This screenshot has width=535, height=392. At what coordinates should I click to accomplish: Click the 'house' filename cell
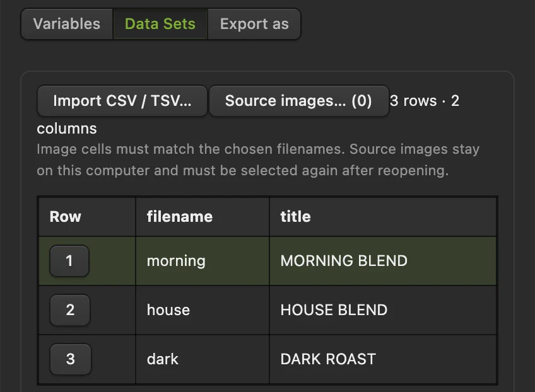(203, 310)
